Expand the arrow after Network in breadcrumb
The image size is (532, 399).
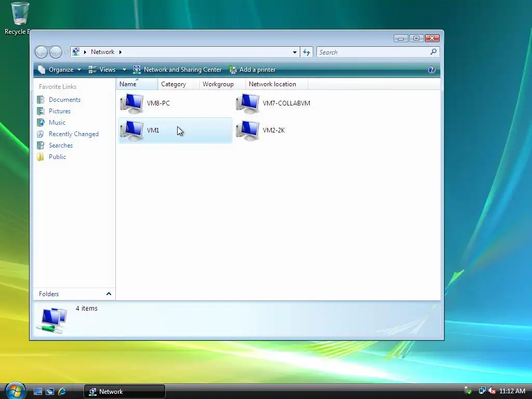(121, 52)
